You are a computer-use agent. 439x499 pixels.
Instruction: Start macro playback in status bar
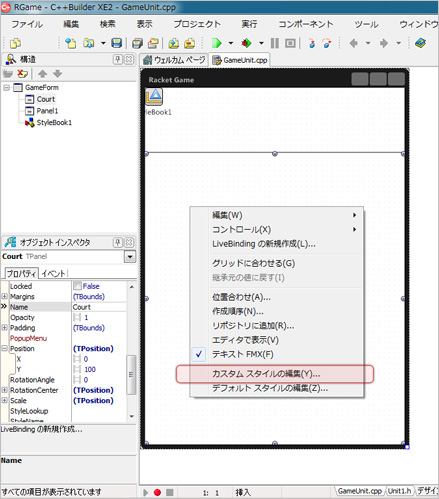pos(145,492)
